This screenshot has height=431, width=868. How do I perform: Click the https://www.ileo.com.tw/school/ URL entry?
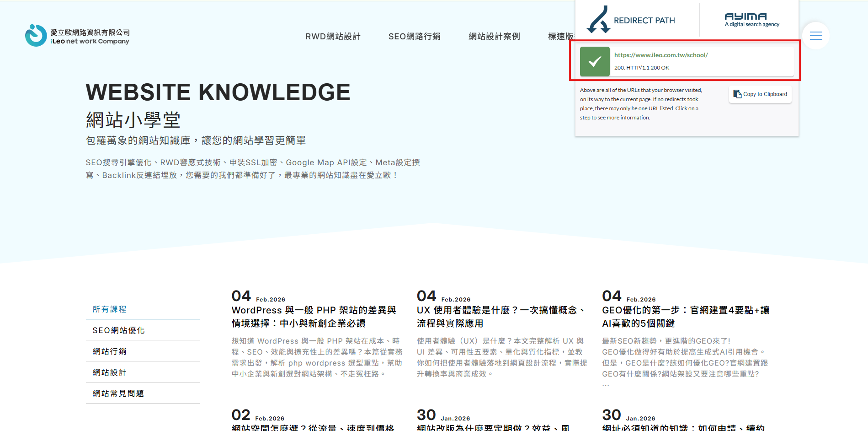point(660,55)
